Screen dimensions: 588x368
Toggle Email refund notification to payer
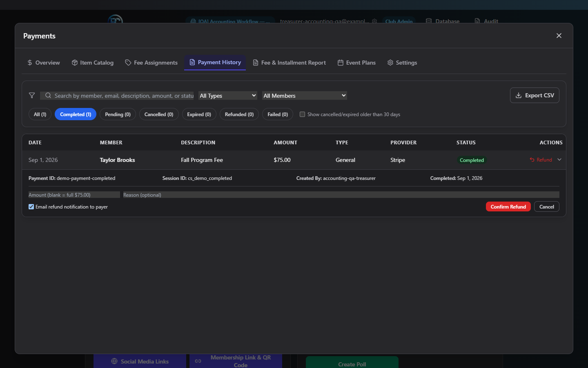click(x=31, y=207)
